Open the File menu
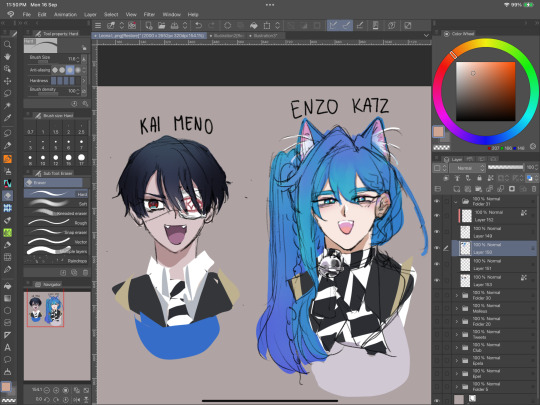Screen dimensions: 540x405 (27, 14)
